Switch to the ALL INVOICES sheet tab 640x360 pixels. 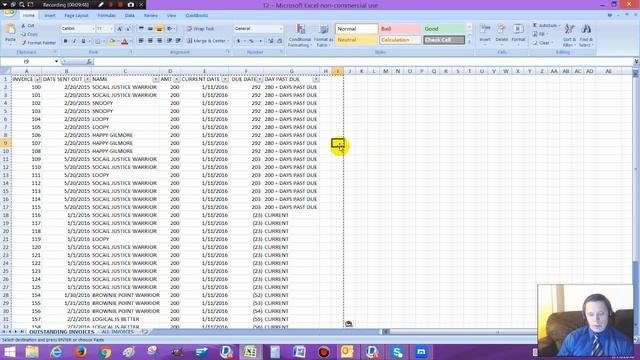118,332
